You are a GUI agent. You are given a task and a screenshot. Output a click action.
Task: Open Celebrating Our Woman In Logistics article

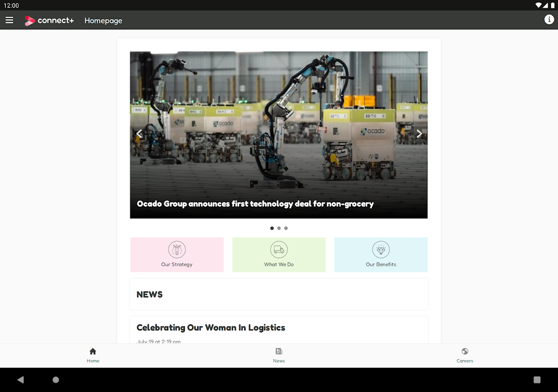point(211,328)
